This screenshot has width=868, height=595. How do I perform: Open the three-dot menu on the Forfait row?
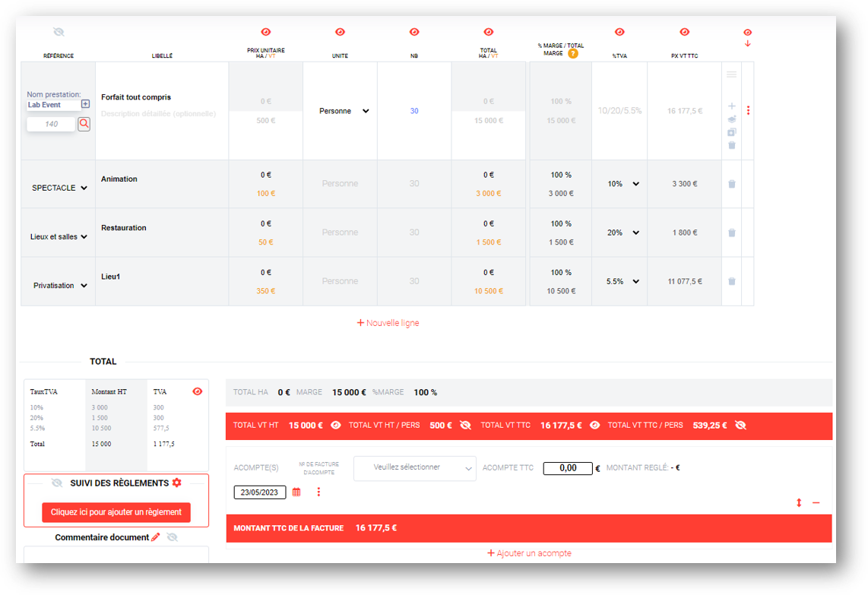[x=748, y=110]
